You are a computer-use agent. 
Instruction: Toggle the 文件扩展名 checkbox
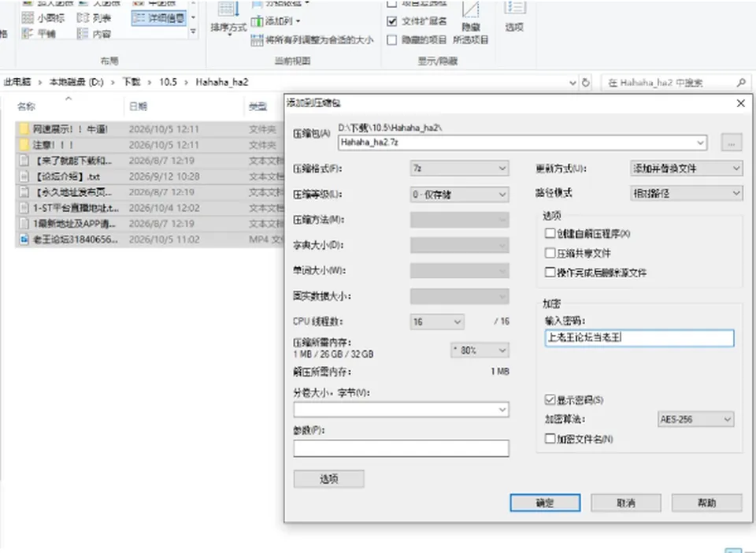click(x=392, y=21)
